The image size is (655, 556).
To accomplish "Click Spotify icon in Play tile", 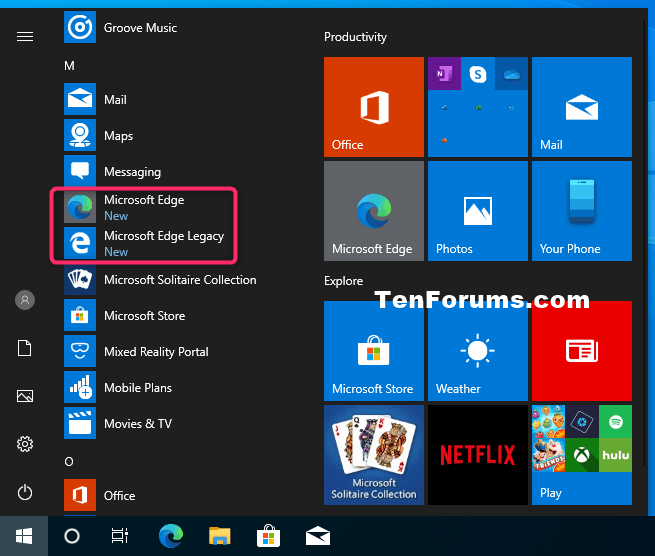I will pyautogui.click(x=615, y=421).
